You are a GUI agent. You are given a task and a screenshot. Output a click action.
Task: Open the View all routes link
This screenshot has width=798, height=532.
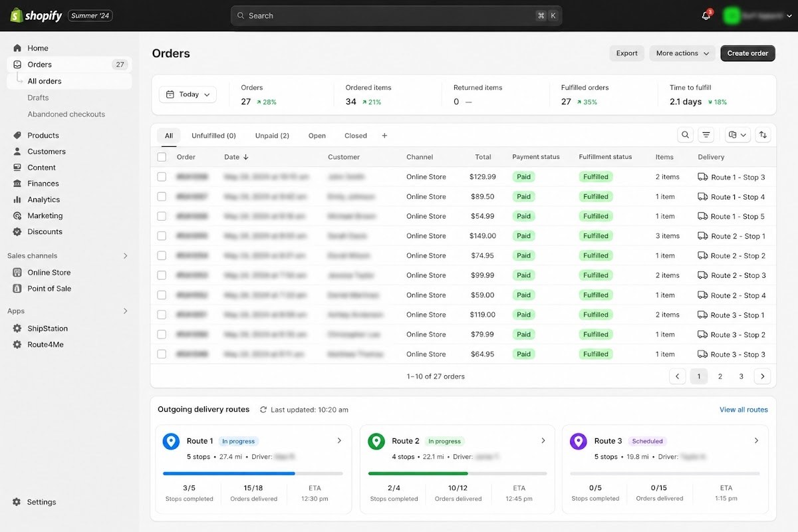tap(743, 410)
